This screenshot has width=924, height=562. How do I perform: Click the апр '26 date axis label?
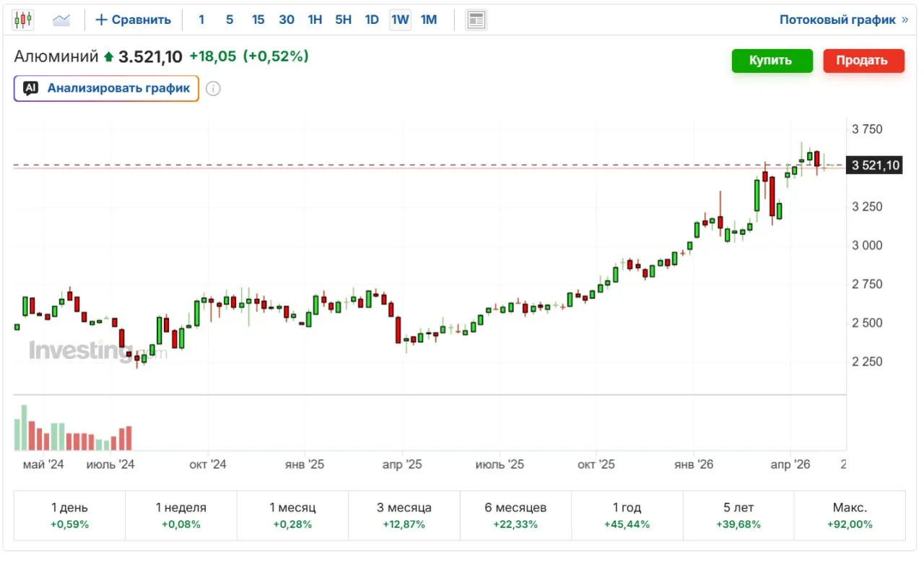[790, 464]
